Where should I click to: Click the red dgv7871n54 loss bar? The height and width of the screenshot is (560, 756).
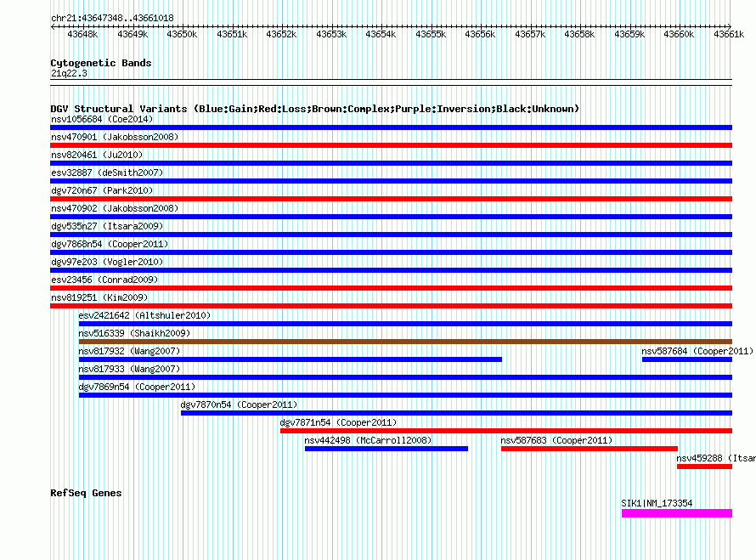click(506, 431)
